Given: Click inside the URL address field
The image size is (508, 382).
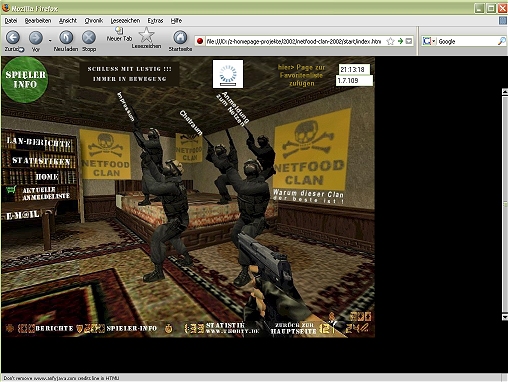Looking at the screenshot, I should coord(293,41).
